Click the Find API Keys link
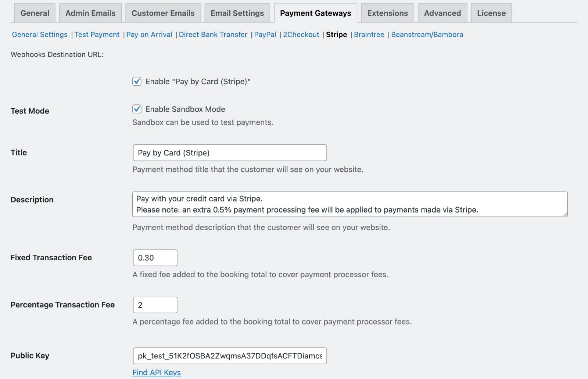Image resolution: width=588 pixels, height=379 pixels. tap(157, 372)
